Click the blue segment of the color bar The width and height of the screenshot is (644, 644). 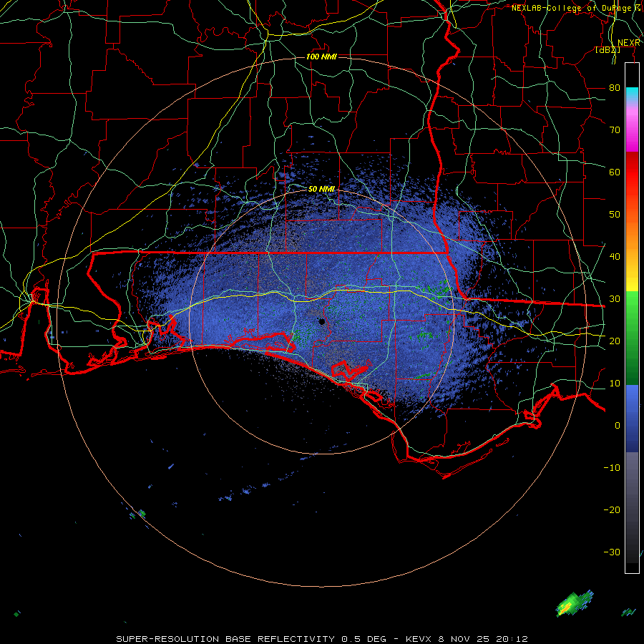tap(632, 418)
